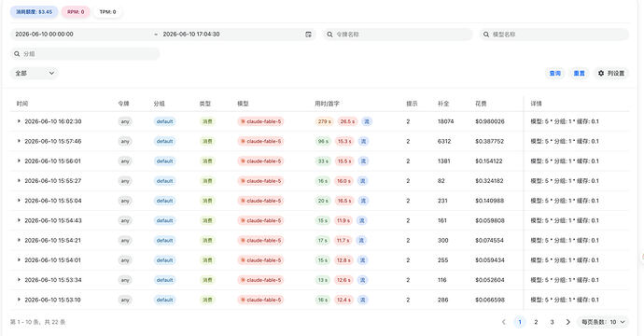Viewport: 644px width, 336px height.
Task: Focus the 令牌名称 token name search field
Action: click(398, 35)
